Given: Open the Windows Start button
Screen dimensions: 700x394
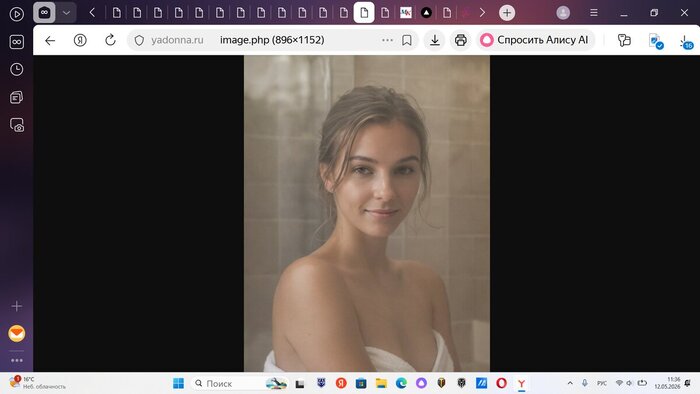Looking at the screenshot, I should click(x=178, y=383).
